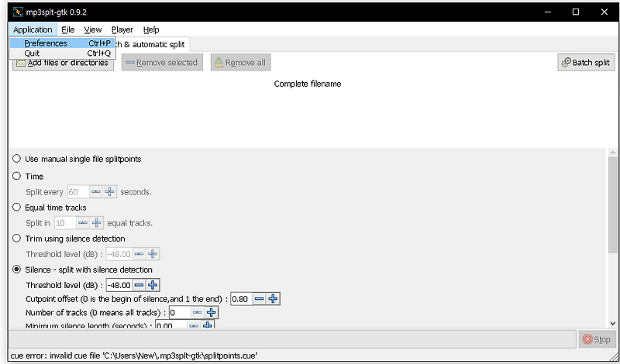Viewport: 620px width, 364px height.
Task: Click the Remove all button
Action: 240,63
